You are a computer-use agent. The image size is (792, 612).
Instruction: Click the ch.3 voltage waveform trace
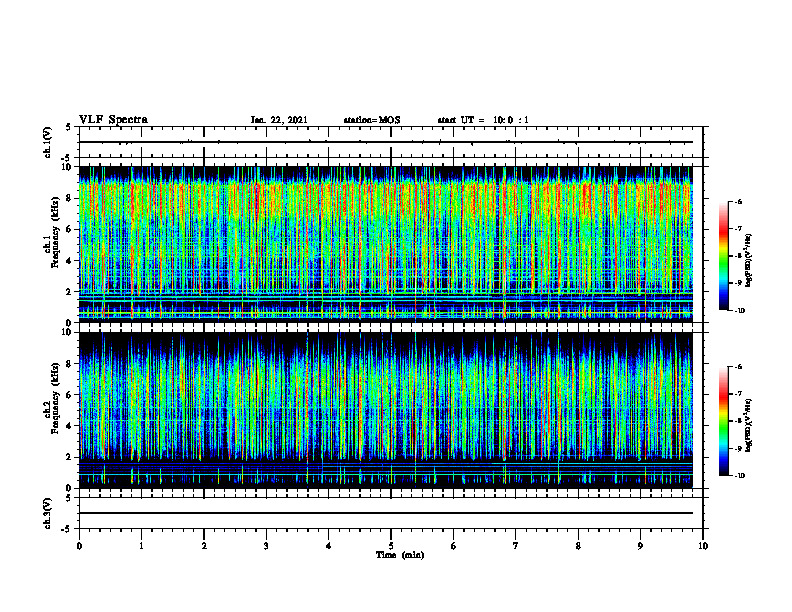coord(385,513)
